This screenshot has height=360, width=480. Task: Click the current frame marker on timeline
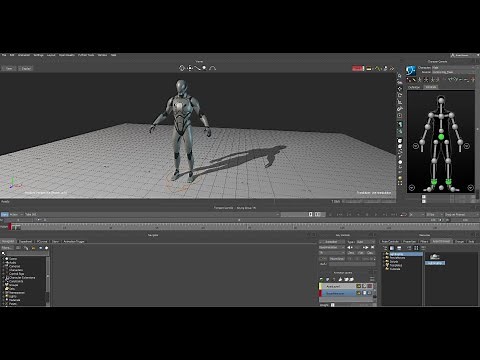[10, 227]
